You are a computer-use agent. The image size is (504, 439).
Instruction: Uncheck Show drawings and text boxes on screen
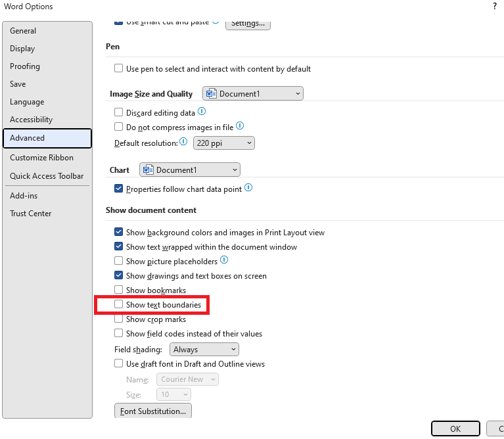pyautogui.click(x=118, y=275)
